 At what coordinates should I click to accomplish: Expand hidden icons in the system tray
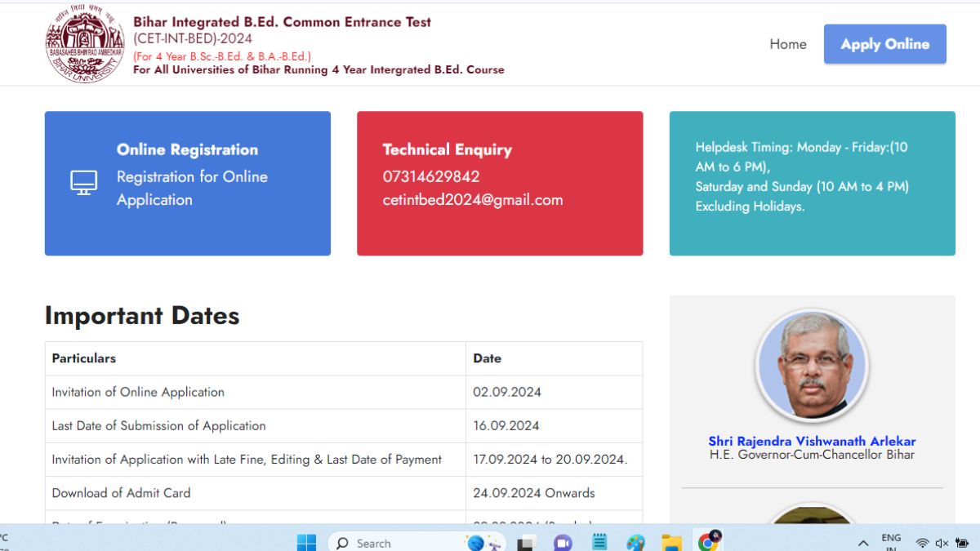pos(862,542)
